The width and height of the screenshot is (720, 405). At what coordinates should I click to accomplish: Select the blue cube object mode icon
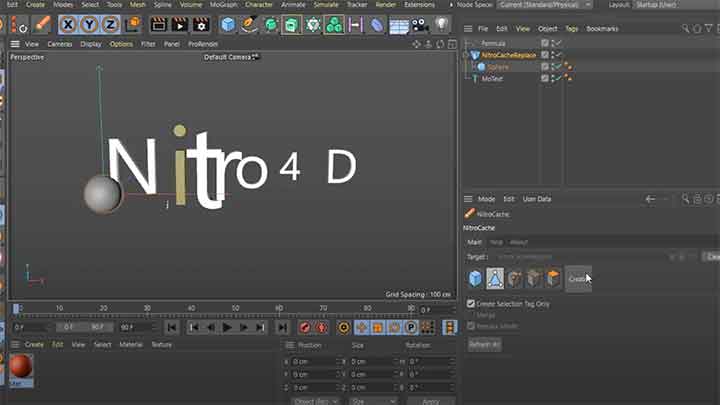pyautogui.click(x=475, y=278)
